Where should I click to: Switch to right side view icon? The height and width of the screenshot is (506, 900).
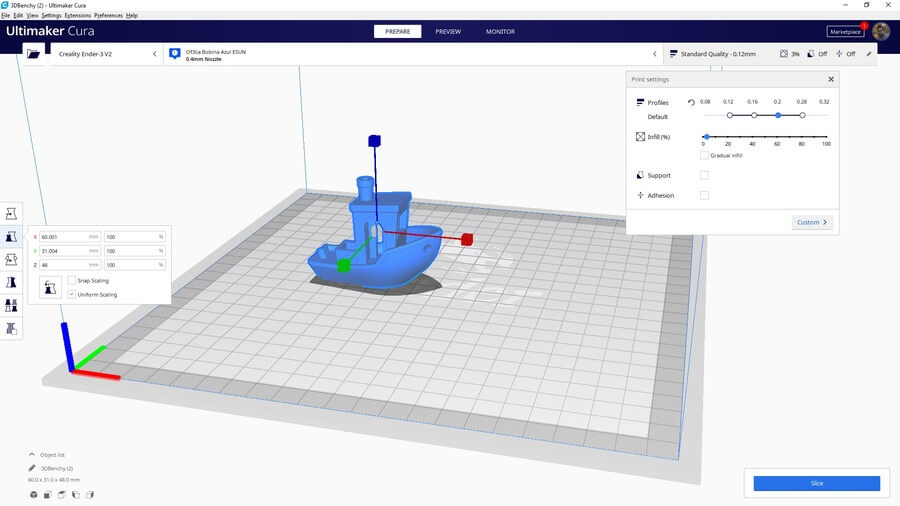(x=90, y=495)
